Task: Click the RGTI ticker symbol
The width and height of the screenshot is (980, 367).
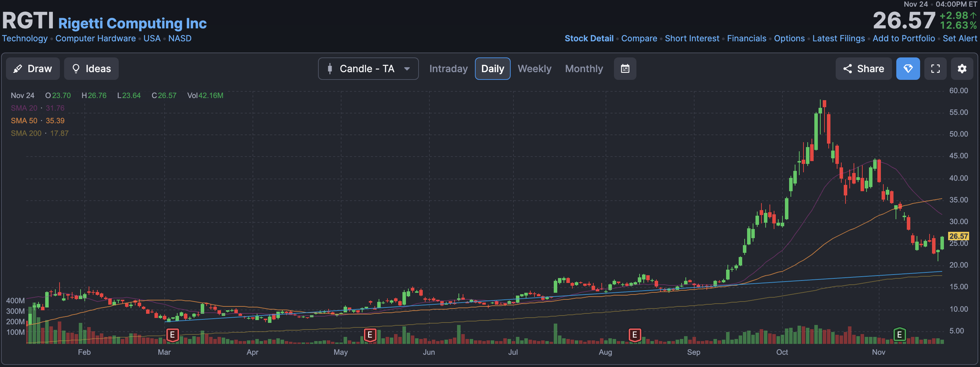Action: (28, 21)
